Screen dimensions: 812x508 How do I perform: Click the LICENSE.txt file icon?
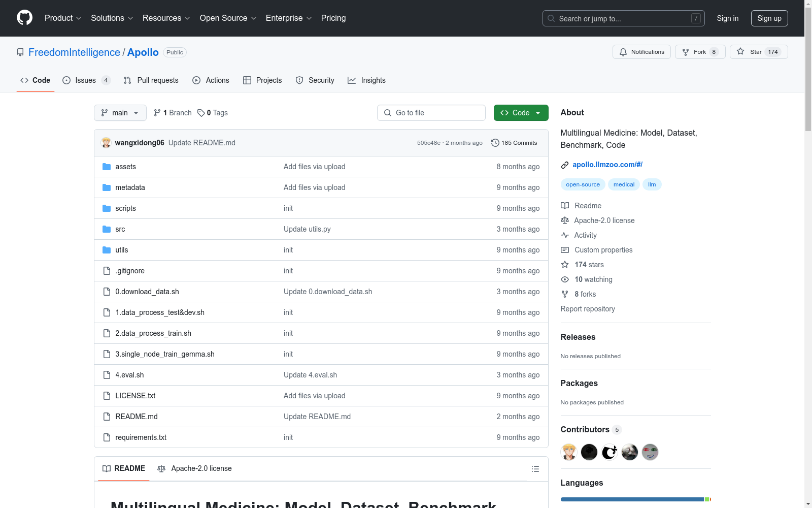point(107,396)
